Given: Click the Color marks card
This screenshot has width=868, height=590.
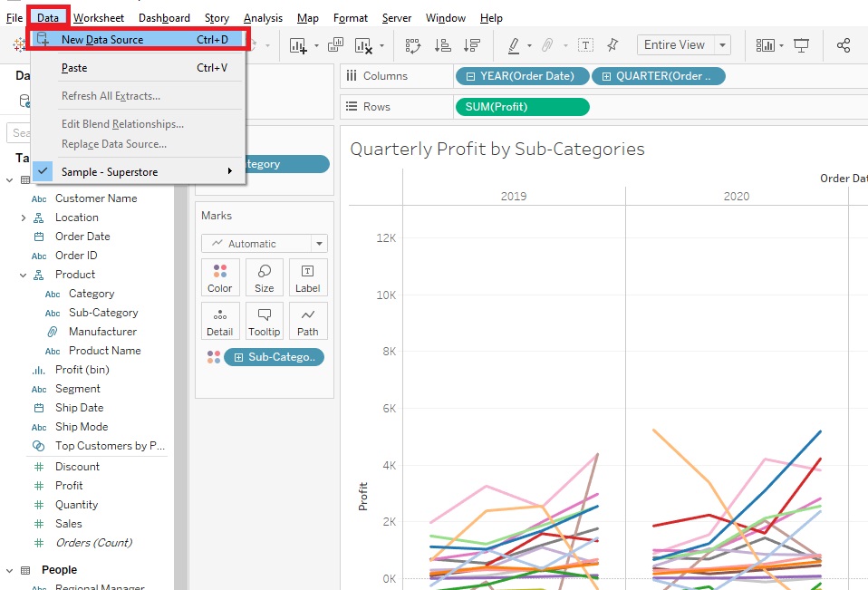Looking at the screenshot, I should point(220,277).
